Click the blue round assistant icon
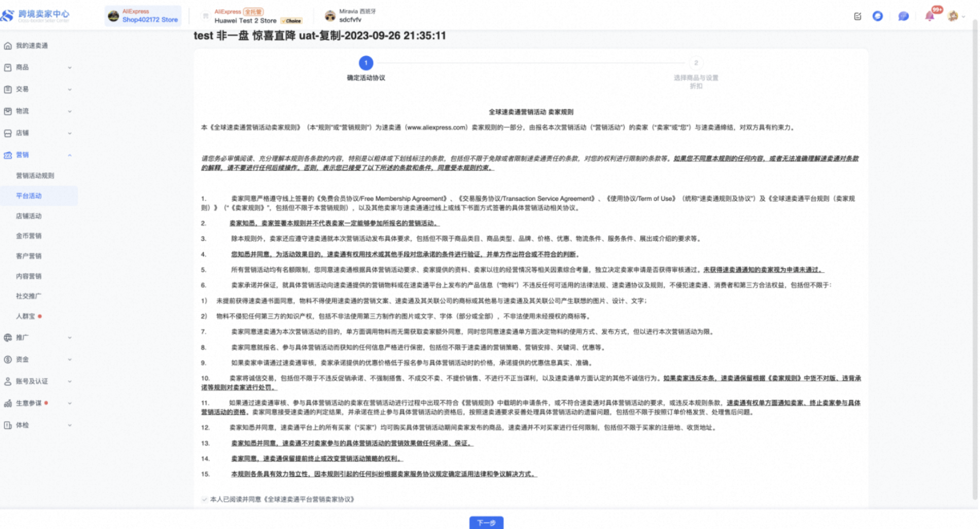Viewport: 980px width, 529px height. [x=878, y=16]
